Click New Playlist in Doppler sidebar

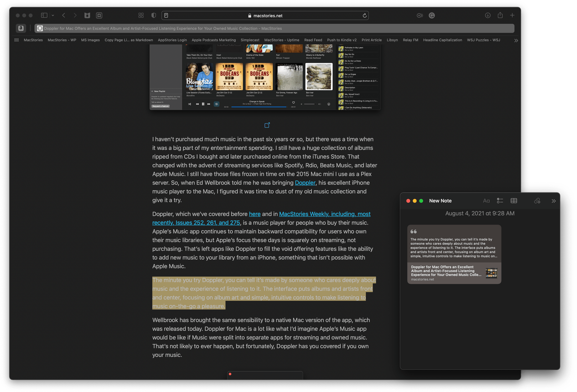point(158,91)
